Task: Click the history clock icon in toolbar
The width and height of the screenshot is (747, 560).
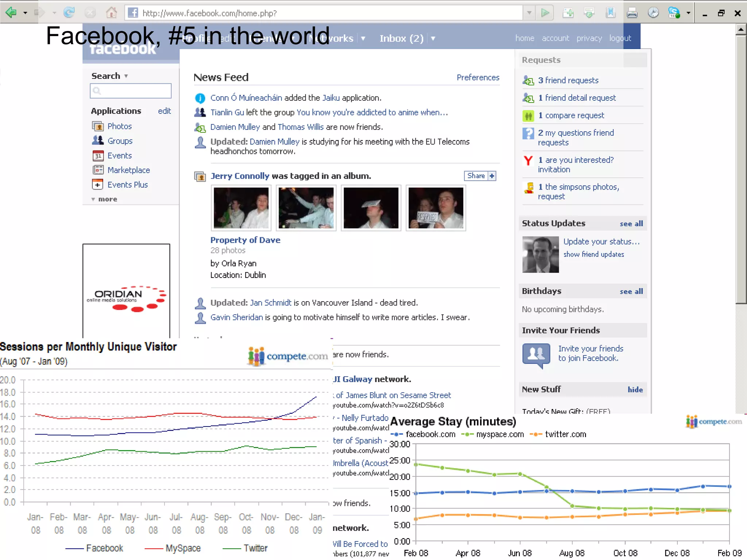Action: [653, 13]
